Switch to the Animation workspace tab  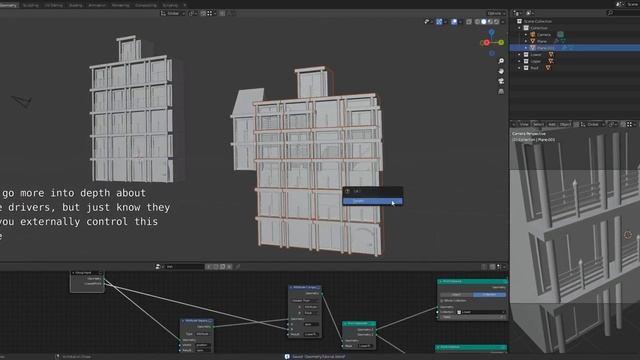pyautogui.click(x=97, y=5)
